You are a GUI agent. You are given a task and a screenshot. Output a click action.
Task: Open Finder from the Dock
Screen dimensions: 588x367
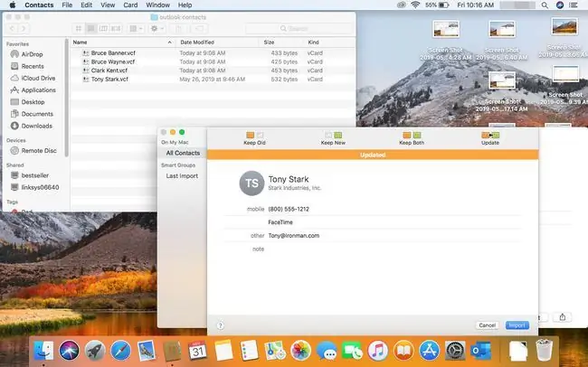[43, 351]
